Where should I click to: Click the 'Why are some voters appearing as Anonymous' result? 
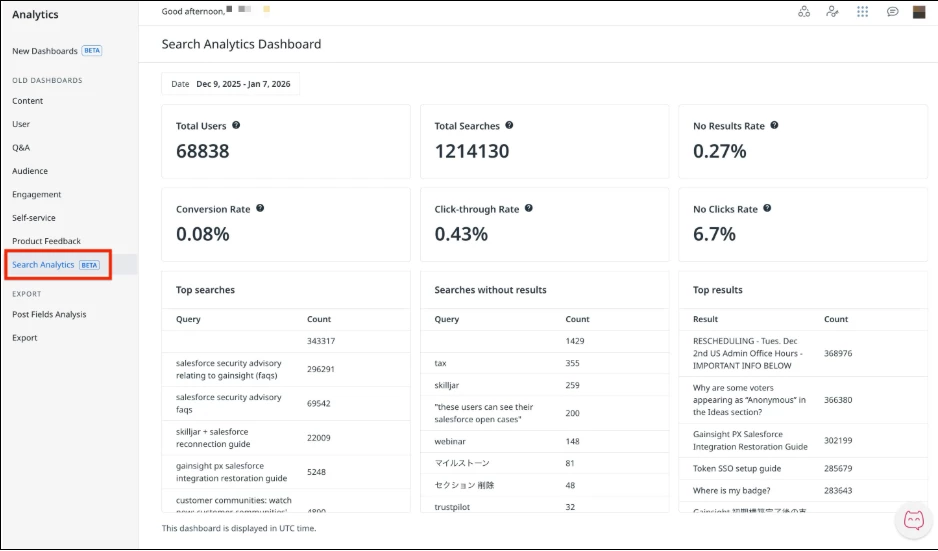(x=750, y=400)
